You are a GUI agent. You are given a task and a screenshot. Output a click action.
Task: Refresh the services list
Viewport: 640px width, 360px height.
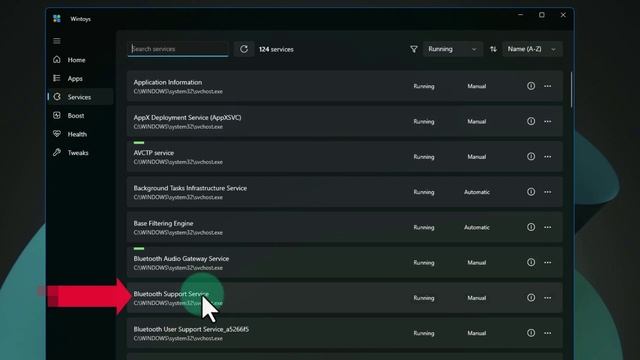tap(244, 49)
